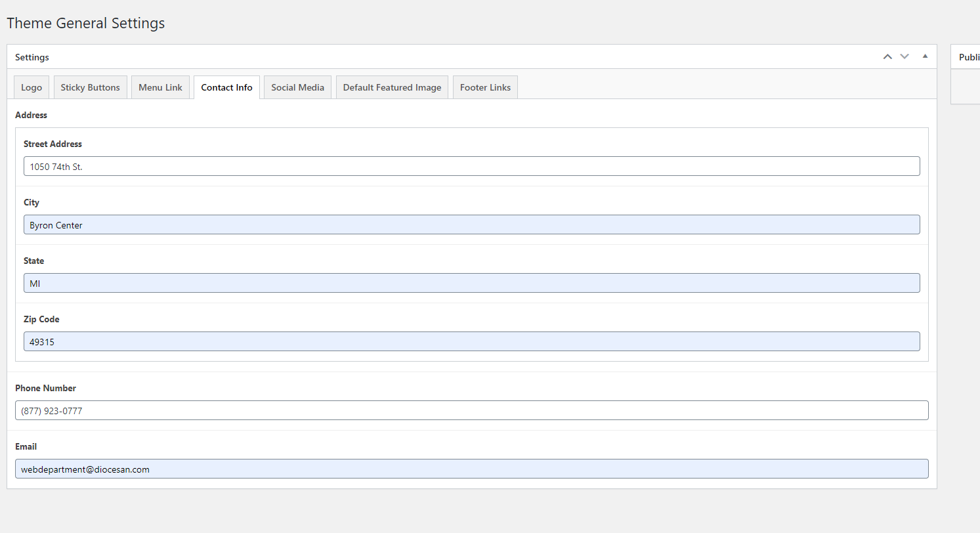Open the Logo tab
This screenshot has height=533, width=980.
32,87
